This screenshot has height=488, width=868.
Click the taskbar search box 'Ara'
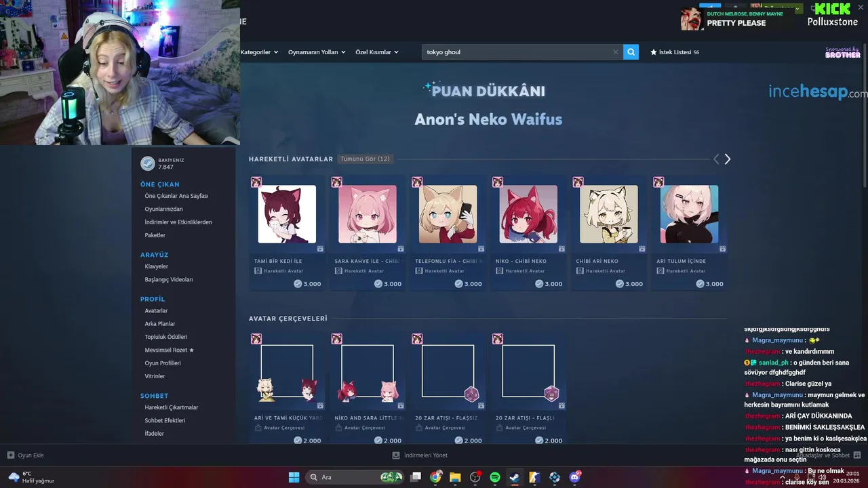click(355, 477)
